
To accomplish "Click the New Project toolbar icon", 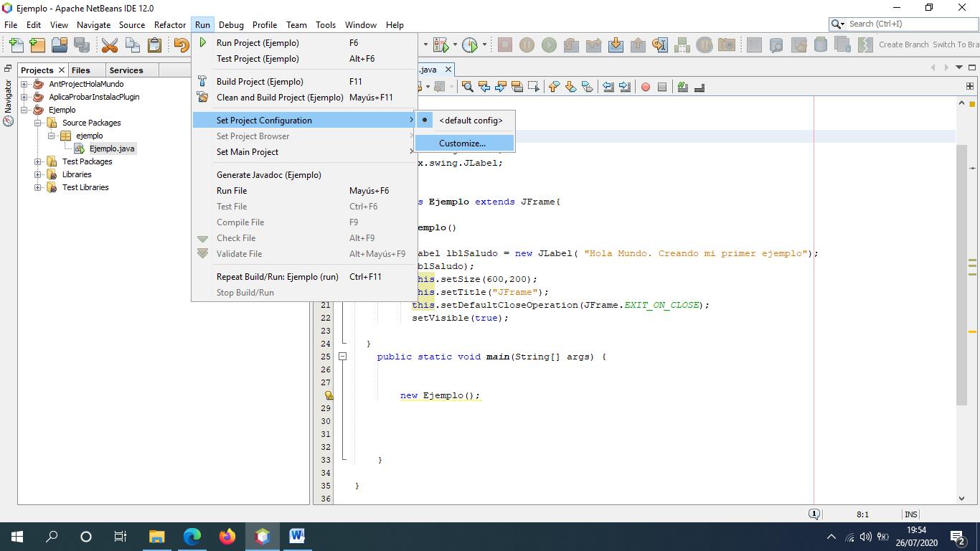I will pyautogui.click(x=37, y=45).
